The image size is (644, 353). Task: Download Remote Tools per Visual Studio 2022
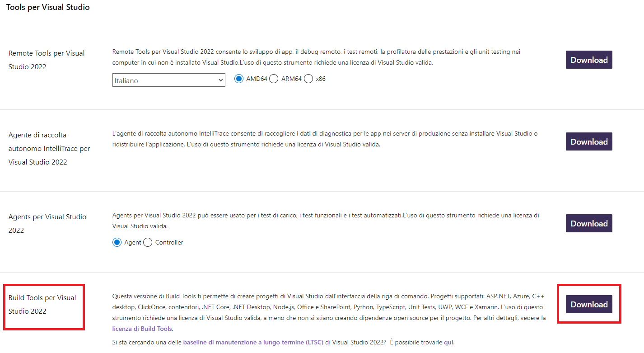pos(589,60)
